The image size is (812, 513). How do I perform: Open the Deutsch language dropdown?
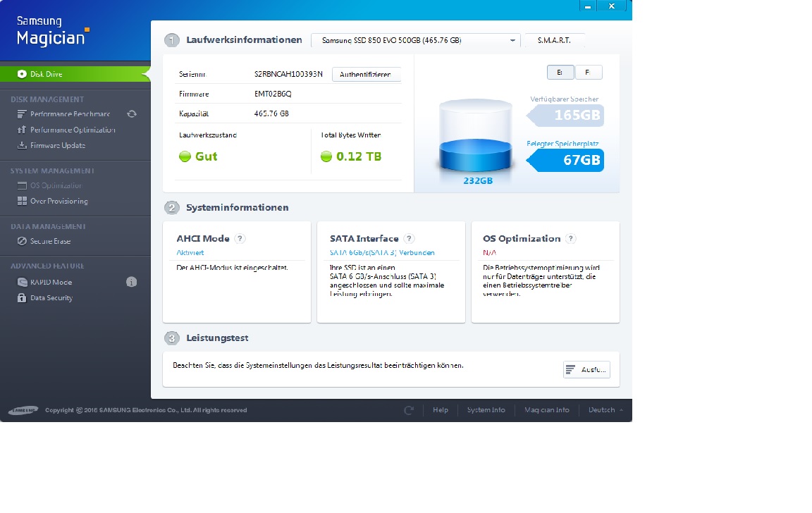[605, 410]
